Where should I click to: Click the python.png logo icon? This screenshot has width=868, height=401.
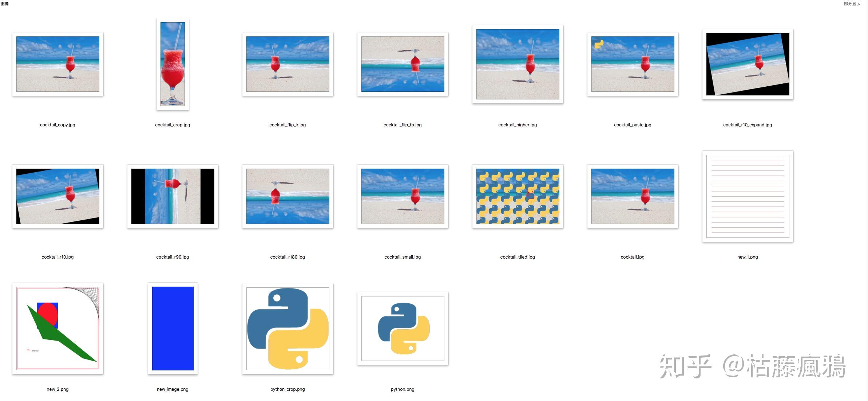(403, 329)
